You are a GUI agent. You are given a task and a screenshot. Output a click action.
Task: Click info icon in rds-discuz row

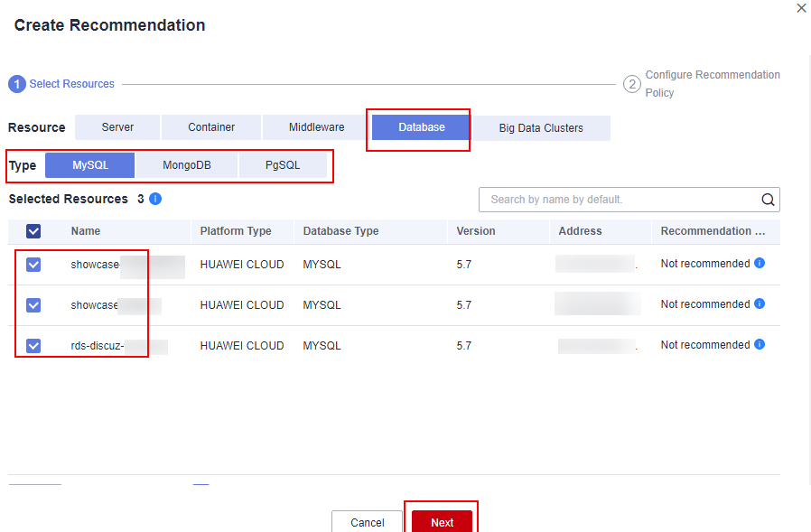coord(760,345)
